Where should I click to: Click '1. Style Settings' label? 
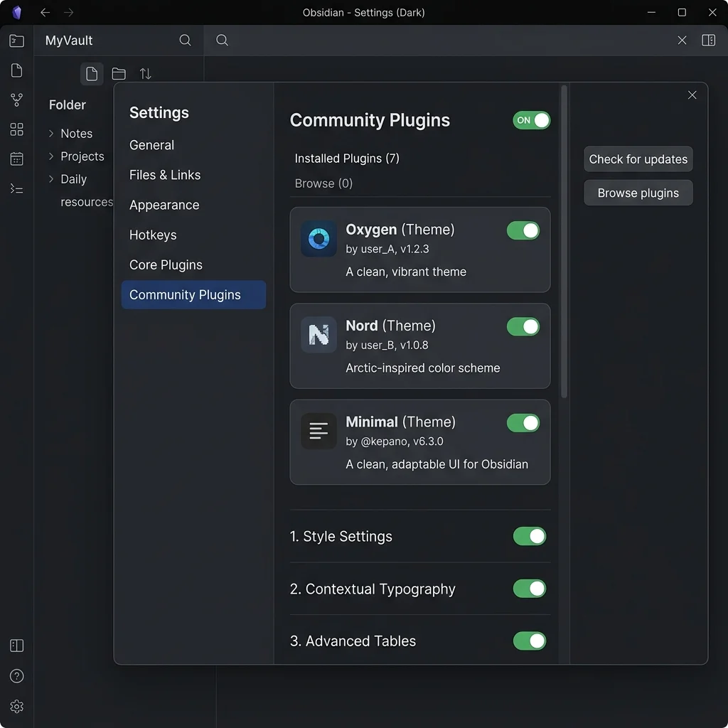point(341,537)
